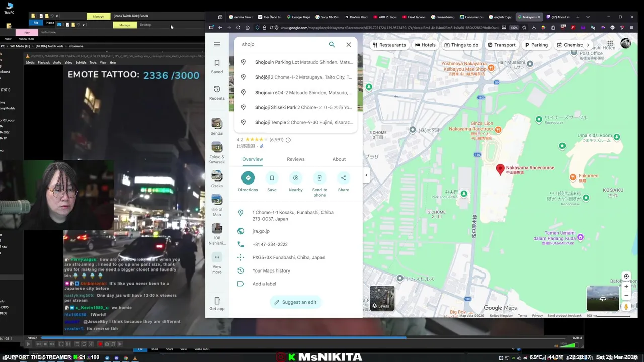Open the VLC Media menu
This screenshot has width=644, height=362.
(30, 63)
